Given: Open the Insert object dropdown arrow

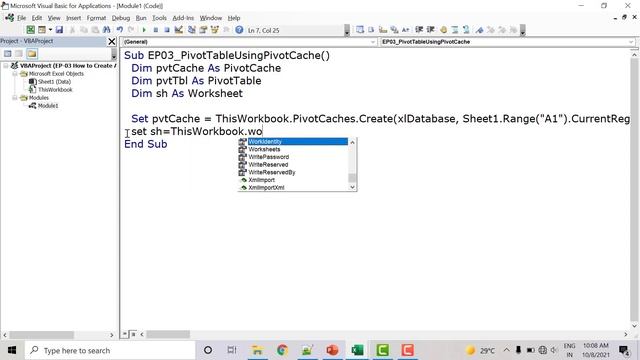Looking at the screenshot, I should coord(50,30).
